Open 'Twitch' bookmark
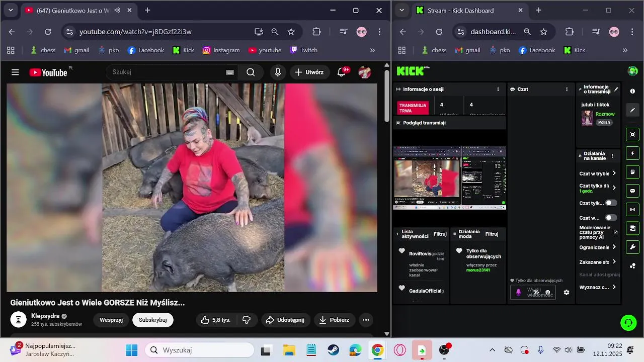The height and width of the screenshot is (362, 644). tap(304, 50)
